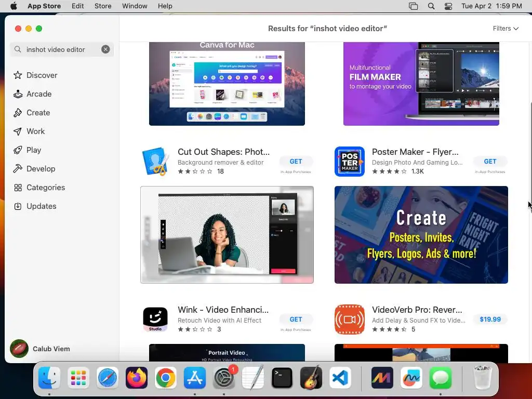Launch GarageBand from the Dock

311,378
